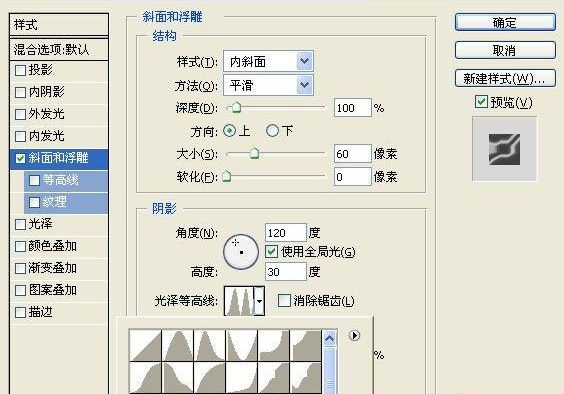The width and height of the screenshot is (564, 394).
Task: Enable the 纹理 texture checkbox
Action: [35, 202]
